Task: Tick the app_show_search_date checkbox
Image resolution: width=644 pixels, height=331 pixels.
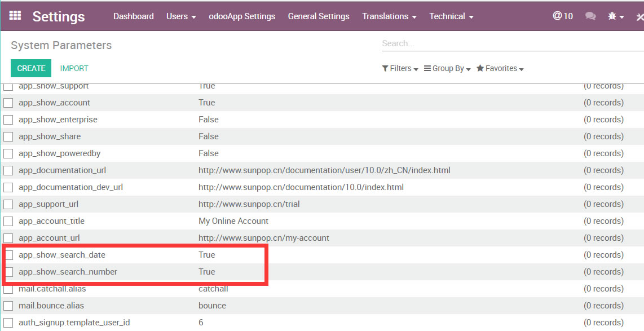Action: 8,255
